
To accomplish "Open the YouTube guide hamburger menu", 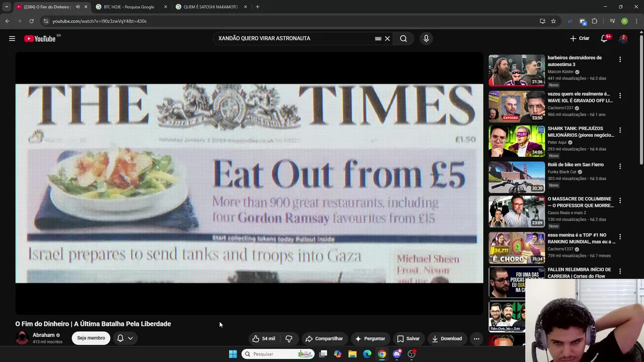I will [x=12, y=38].
